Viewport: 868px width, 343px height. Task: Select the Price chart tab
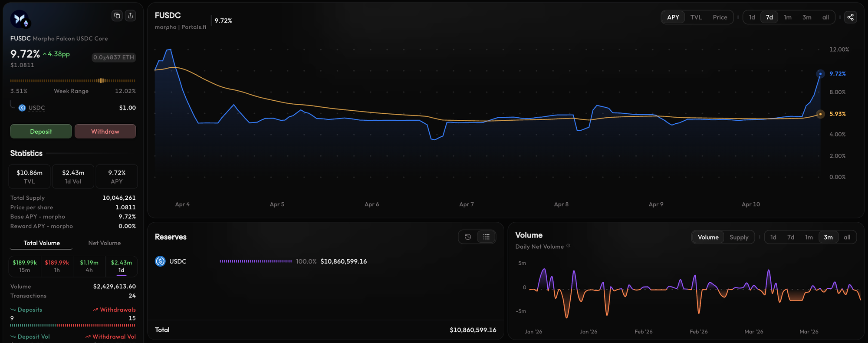click(720, 17)
